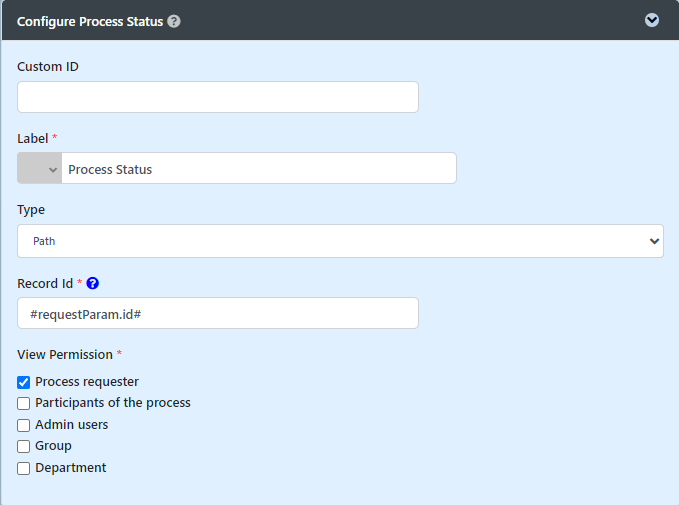The width and height of the screenshot is (679, 505).
Task: Uncheck the Process requester checkbox
Action: pyautogui.click(x=24, y=382)
